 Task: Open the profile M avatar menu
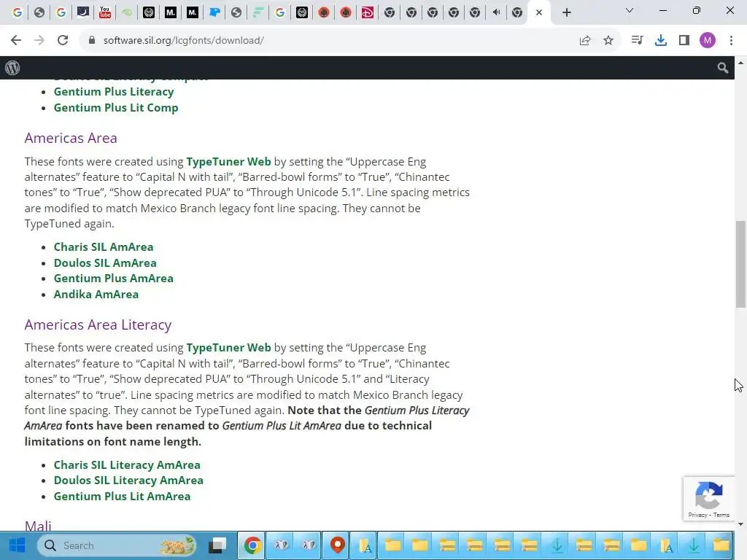pos(708,41)
